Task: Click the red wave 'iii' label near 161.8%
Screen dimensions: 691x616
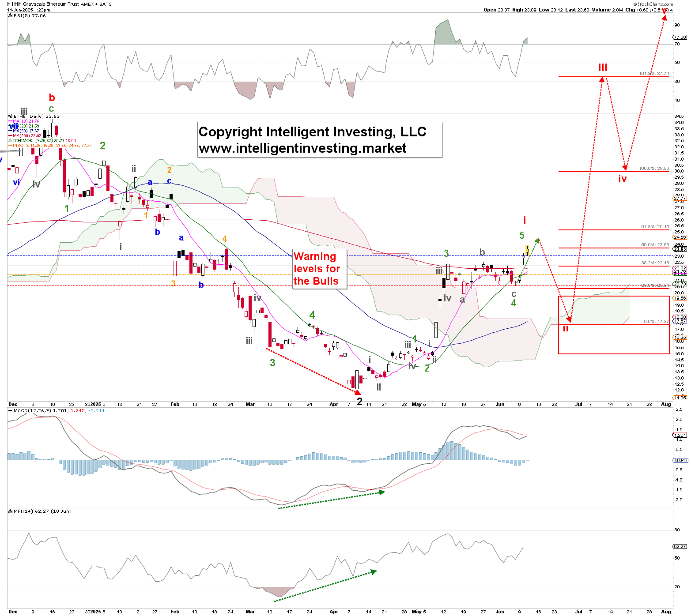Action: [603, 68]
